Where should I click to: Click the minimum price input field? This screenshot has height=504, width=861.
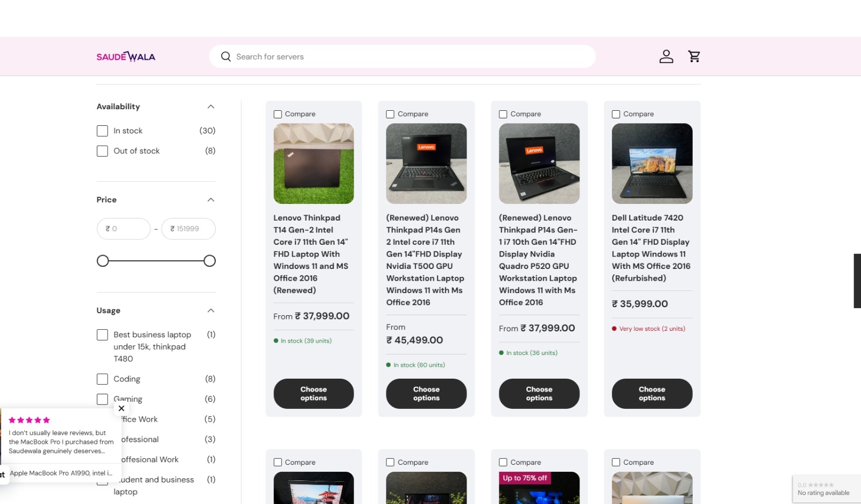124,229
